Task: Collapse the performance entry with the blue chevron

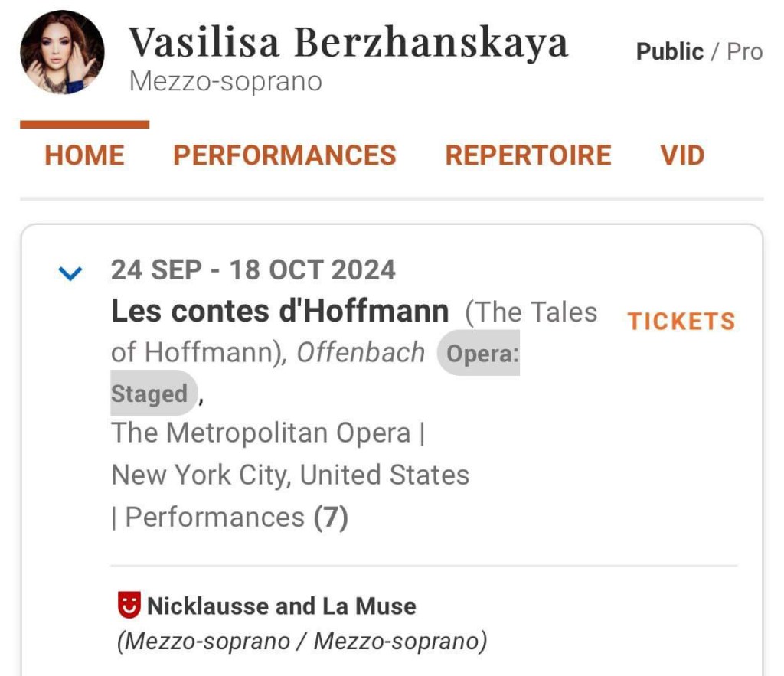Action: (70, 273)
